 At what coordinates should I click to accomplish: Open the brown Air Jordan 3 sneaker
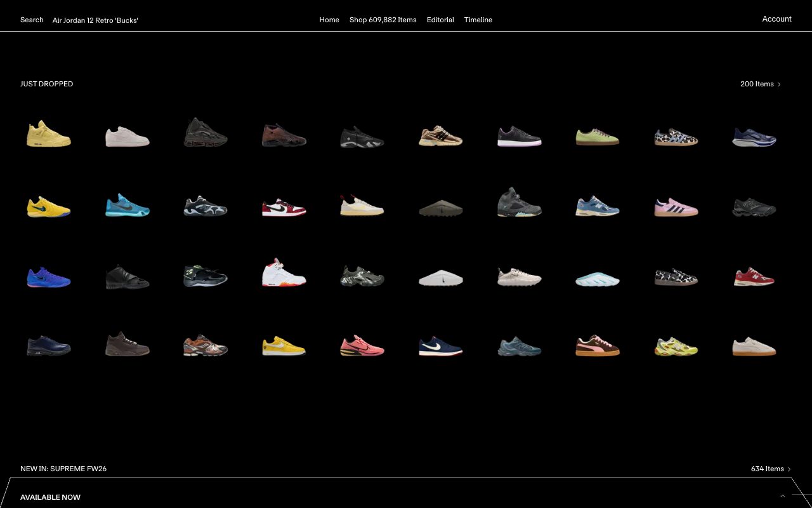click(128, 344)
